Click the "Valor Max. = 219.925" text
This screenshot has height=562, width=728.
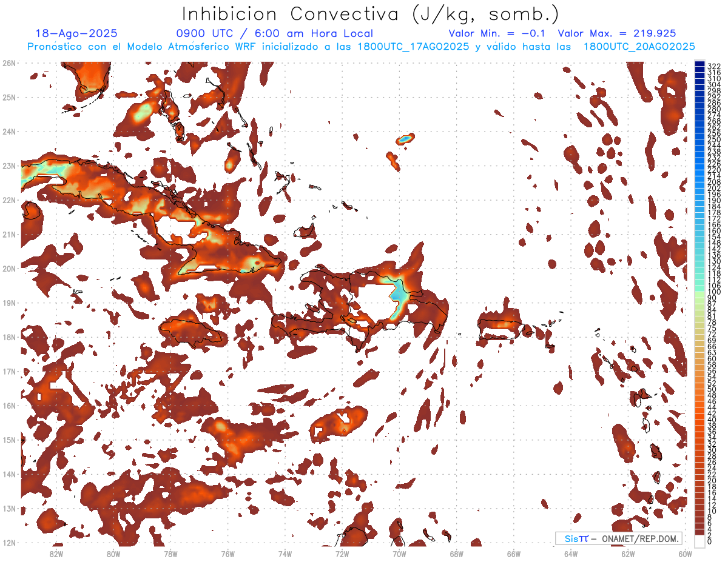[x=617, y=34]
